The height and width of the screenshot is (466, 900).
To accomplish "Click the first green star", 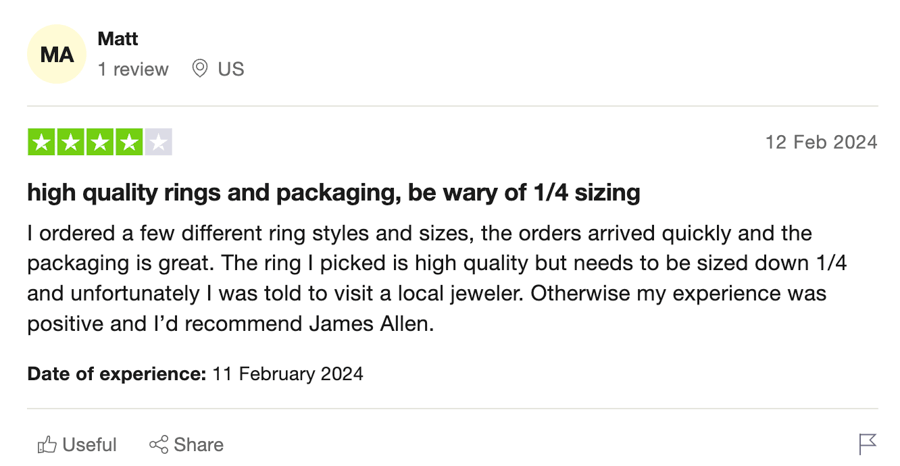I will tap(41, 142).
